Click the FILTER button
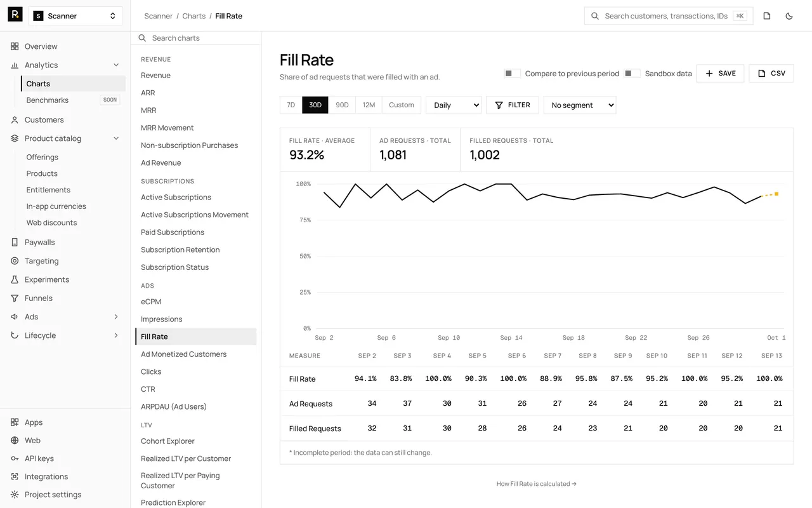Image resolution: width=812 pixels, height=508 pixels. point(513,105)
